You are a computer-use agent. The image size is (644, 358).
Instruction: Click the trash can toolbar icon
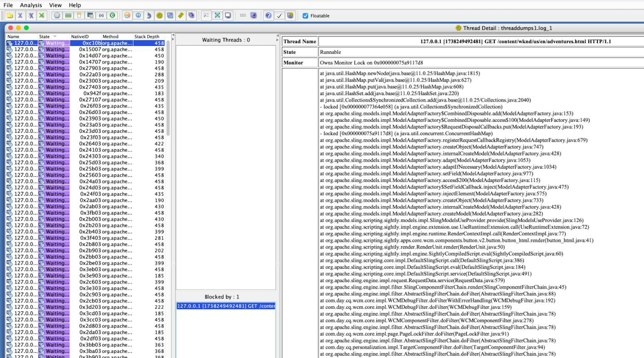(79, 15)
